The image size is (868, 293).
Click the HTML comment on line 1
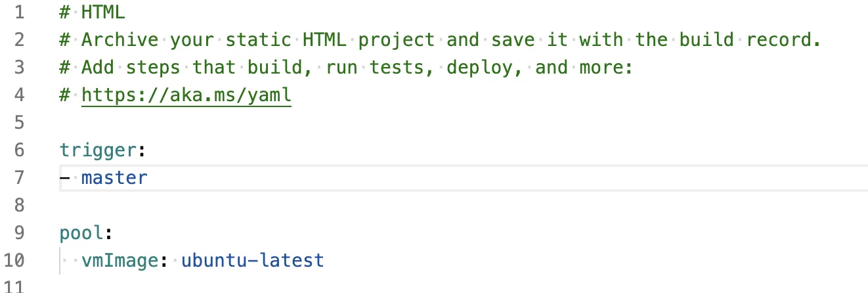103,12
